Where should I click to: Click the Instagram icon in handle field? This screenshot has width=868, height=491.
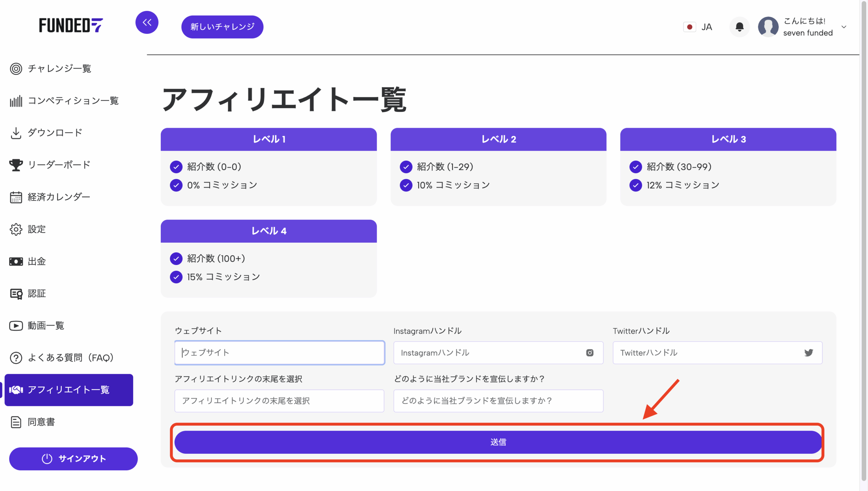click(x=590, y=353)
